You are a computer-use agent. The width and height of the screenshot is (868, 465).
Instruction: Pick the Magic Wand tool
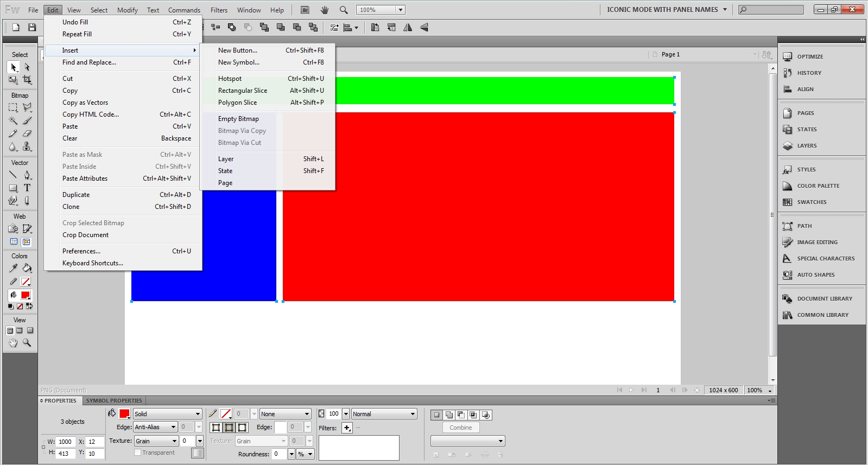13,120
